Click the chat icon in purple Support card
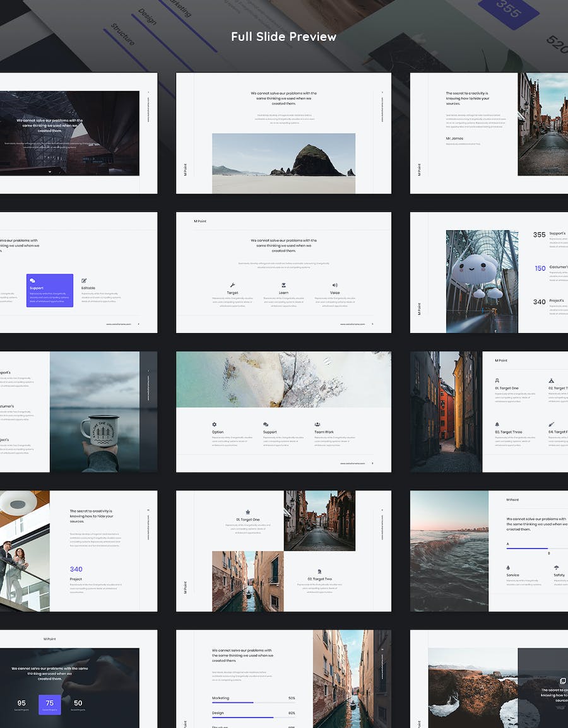This screenshot has height=728, width=568. [x=32, y=281]
